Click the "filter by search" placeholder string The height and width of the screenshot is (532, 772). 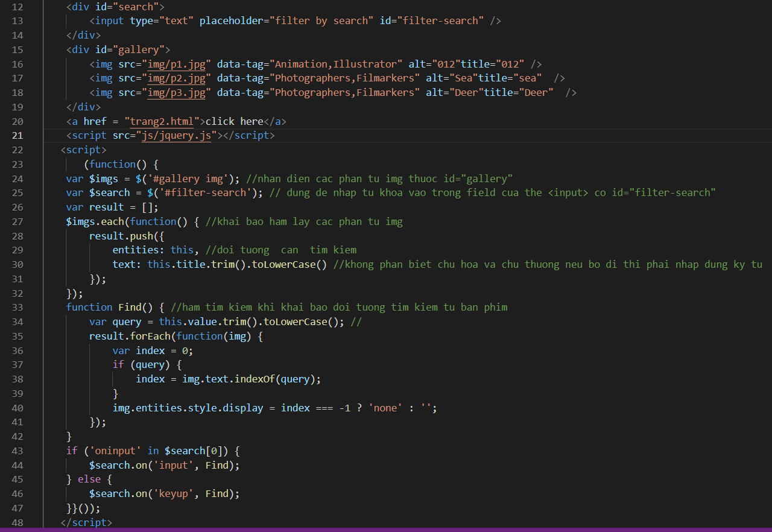coord(321,21)
